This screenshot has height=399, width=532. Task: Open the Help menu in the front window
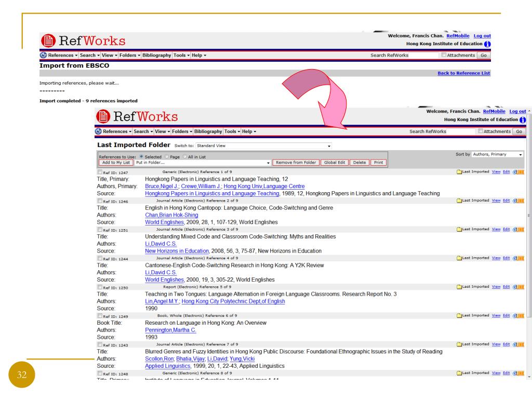249,131
